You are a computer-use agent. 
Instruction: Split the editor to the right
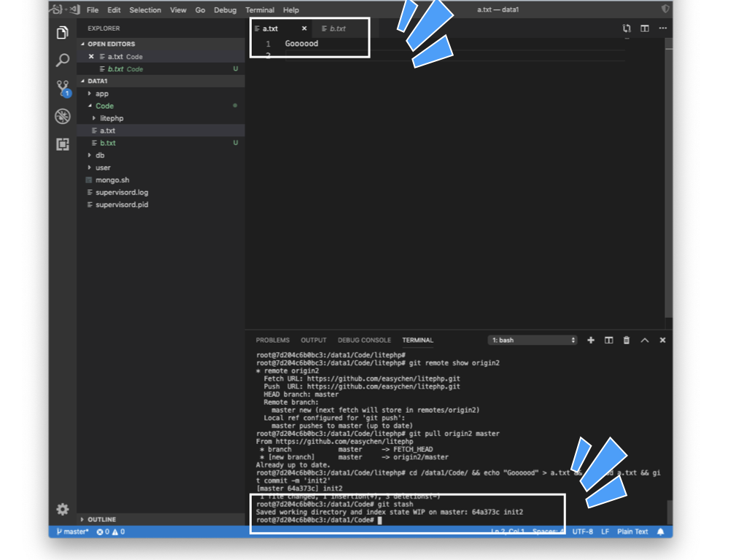(x=645, y=28)
